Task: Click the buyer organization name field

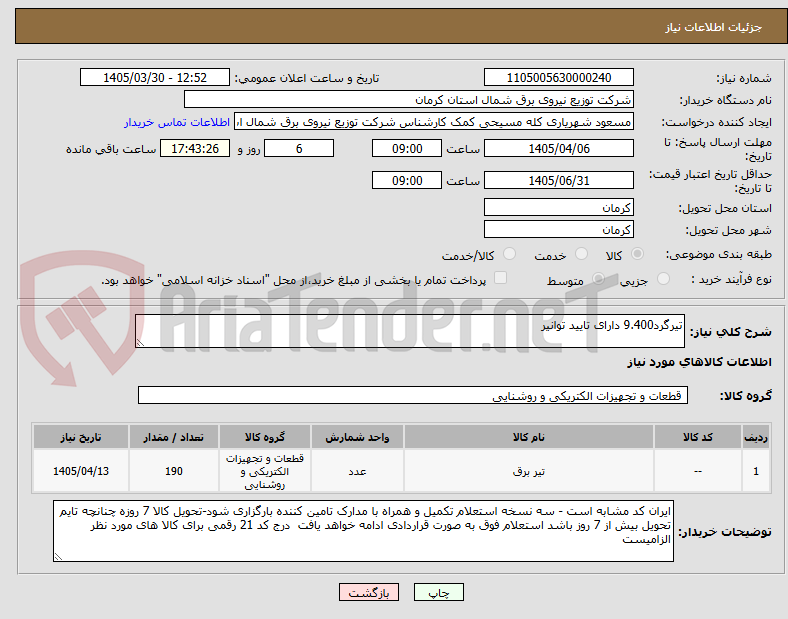Action: click(409, 99)
